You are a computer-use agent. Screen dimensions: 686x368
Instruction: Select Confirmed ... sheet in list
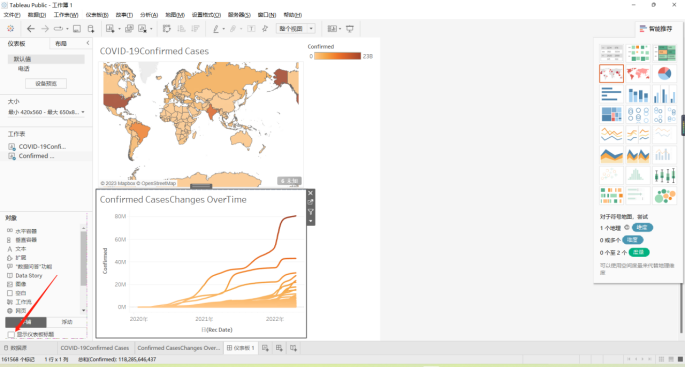tap(37, 156)
